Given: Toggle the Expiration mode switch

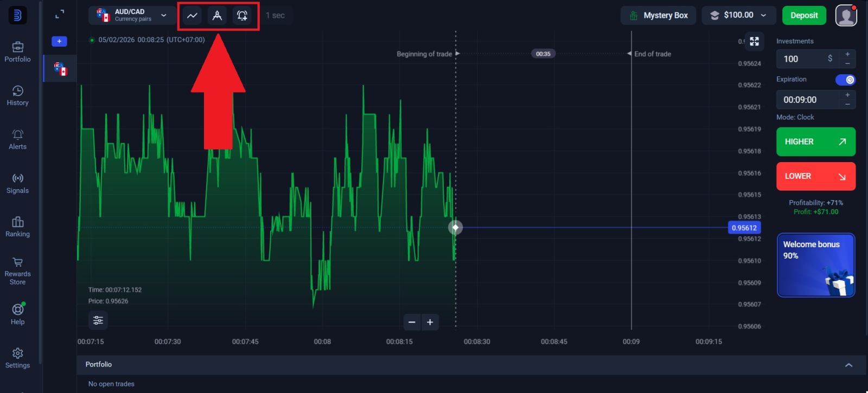Looking at the screenshot, I should 845,80.
